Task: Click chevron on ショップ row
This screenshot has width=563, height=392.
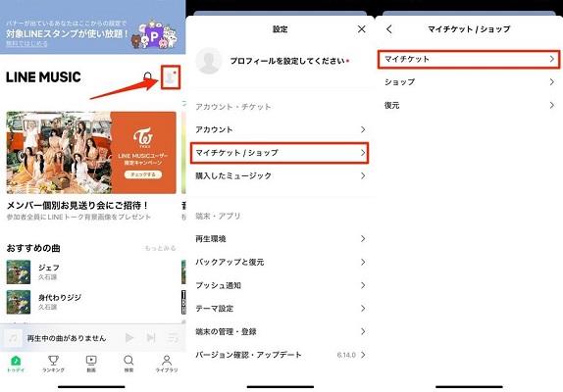Action: (552, 82)
